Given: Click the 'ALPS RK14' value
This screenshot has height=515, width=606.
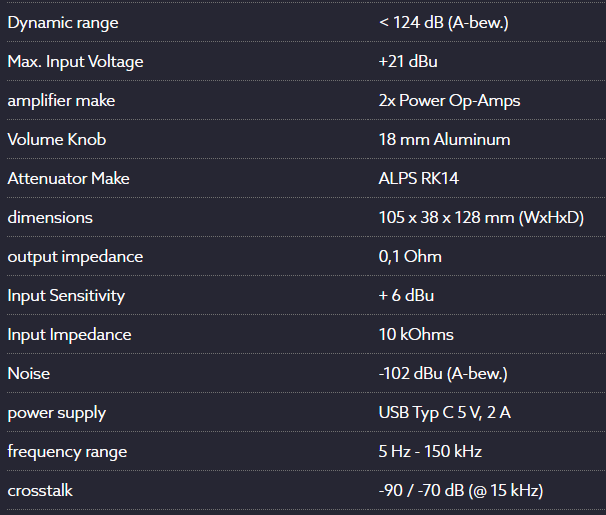Looking at the screenshot, I should (419, 178).
